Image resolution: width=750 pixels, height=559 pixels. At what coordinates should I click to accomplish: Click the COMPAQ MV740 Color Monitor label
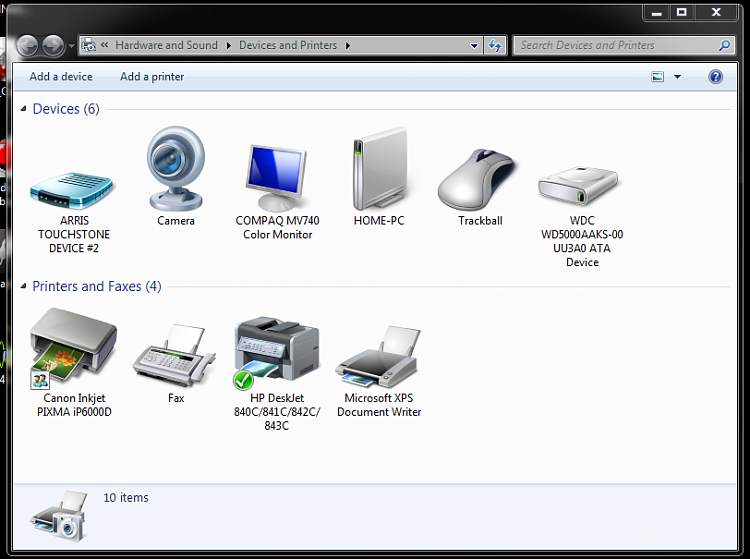(x=277, y=228)
